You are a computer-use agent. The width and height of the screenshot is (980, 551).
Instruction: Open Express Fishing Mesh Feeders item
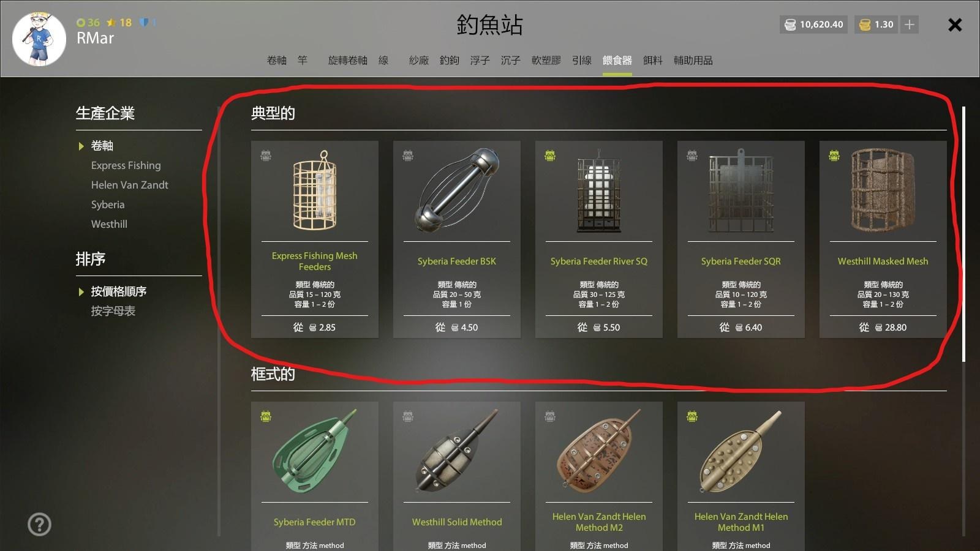click(315, 239)
